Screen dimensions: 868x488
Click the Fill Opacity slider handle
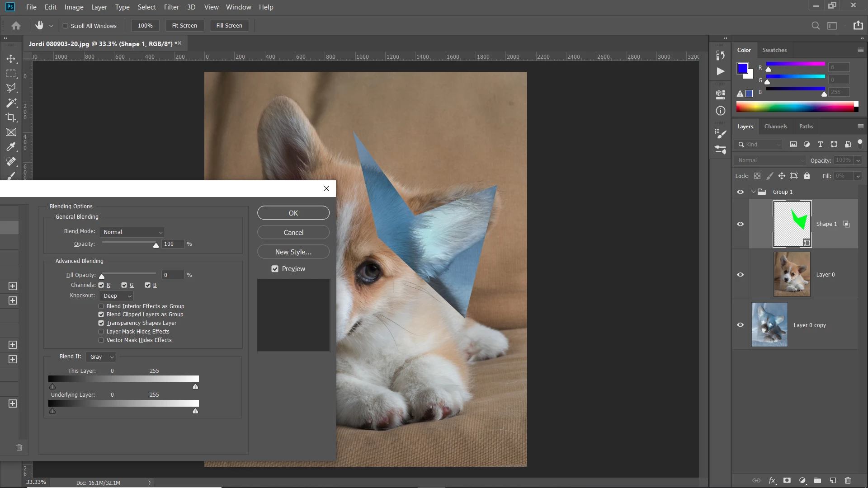pos(102,277)
